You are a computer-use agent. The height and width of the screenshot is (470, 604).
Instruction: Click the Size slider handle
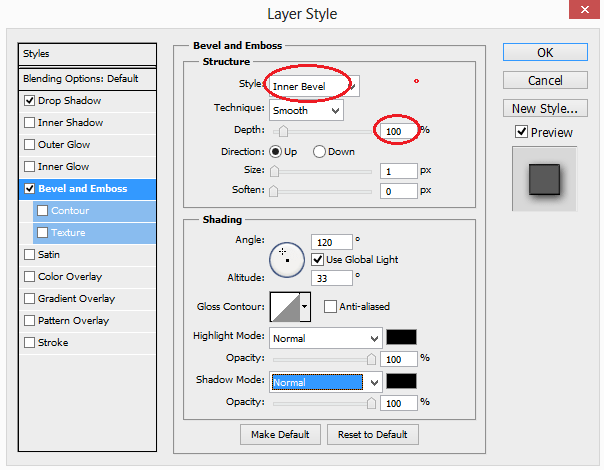[x=274, y=171]
